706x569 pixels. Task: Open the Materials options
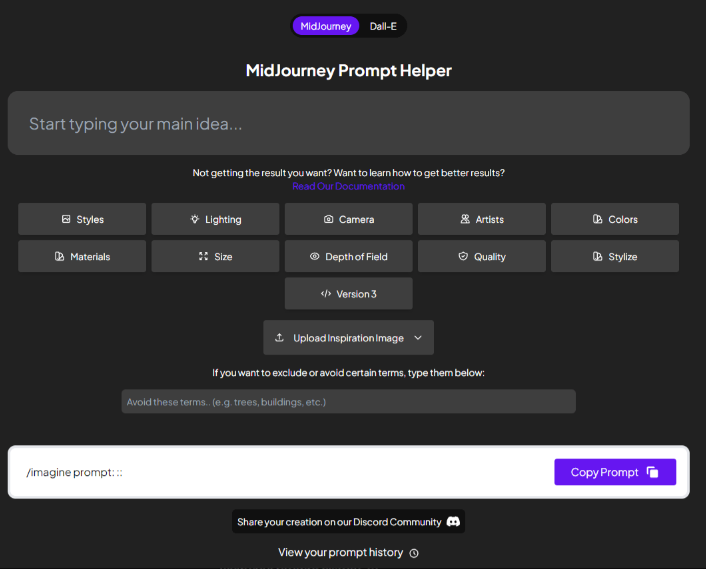click(82, 256)
